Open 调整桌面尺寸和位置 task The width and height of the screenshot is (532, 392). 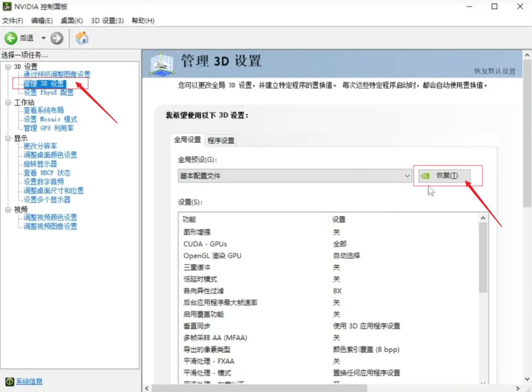click(53, 190)
